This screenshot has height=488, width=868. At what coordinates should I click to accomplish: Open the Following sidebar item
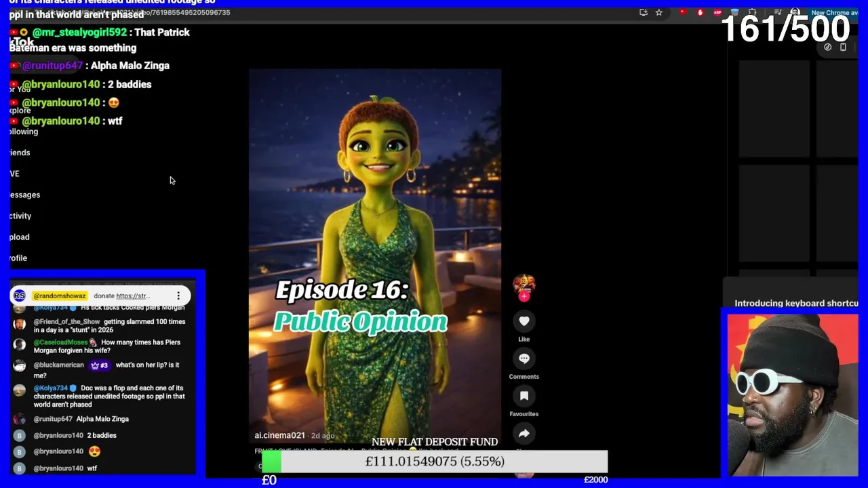point(23,131)
